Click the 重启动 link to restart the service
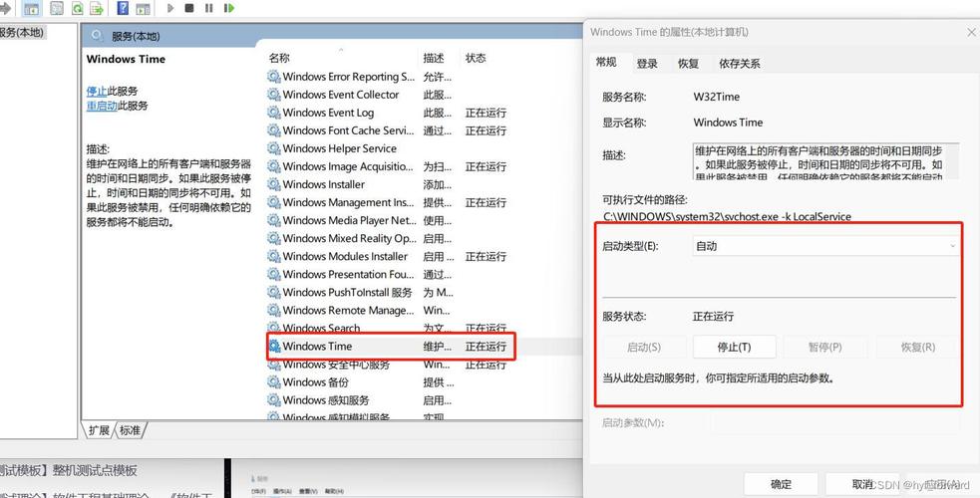The height and width of the screenshot is (498, 980). click(102, 107)
